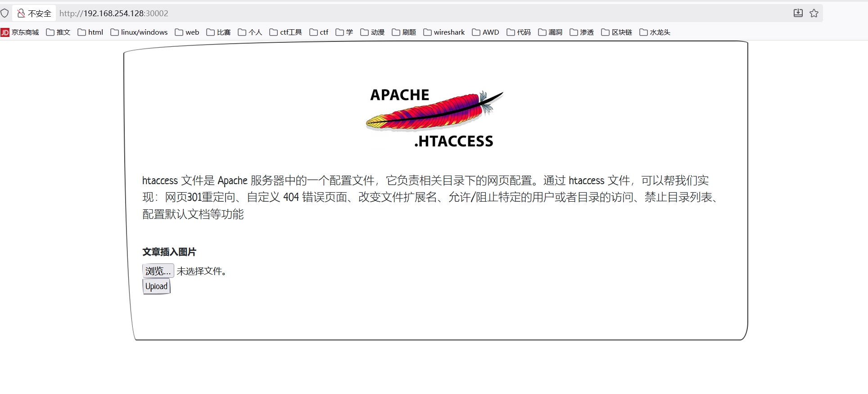Click the 文章插入图片 heading text

point(169,252)
